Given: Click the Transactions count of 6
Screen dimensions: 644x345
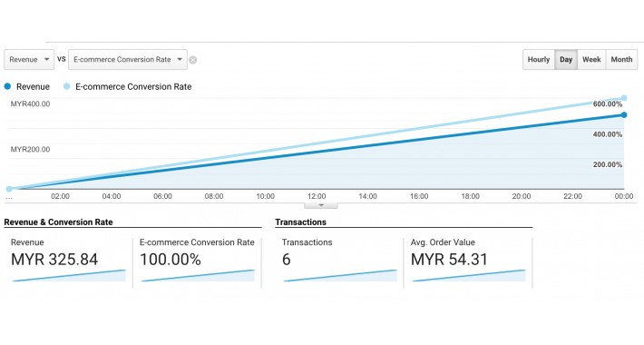Looking at the screenshot, I should [x=287, y=260].
